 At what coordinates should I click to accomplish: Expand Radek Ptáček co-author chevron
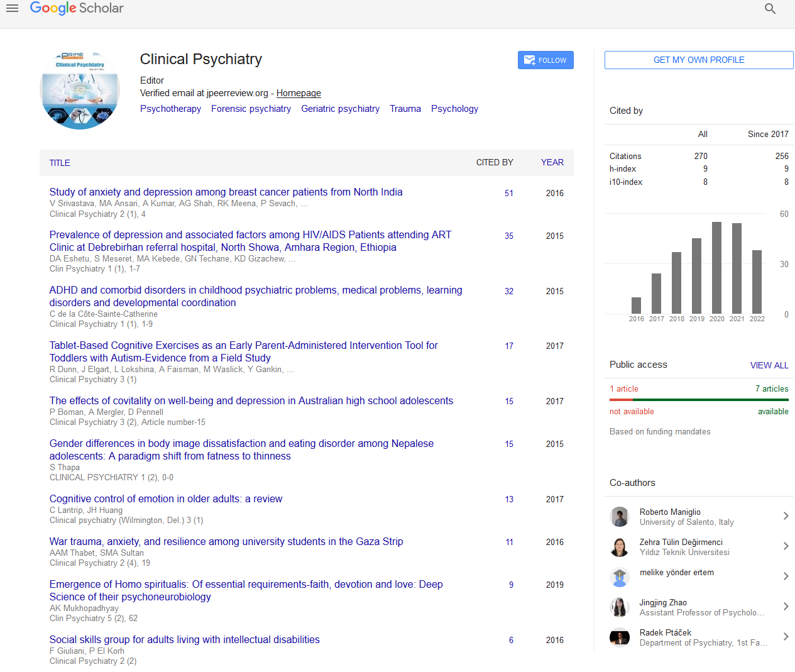[x=786, y=637]
